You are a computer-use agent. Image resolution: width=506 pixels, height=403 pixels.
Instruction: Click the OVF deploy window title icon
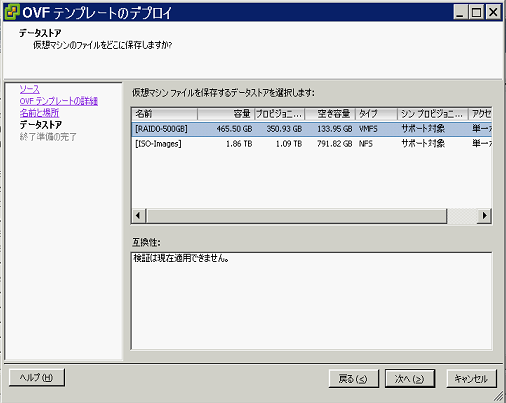coord(12,12)
